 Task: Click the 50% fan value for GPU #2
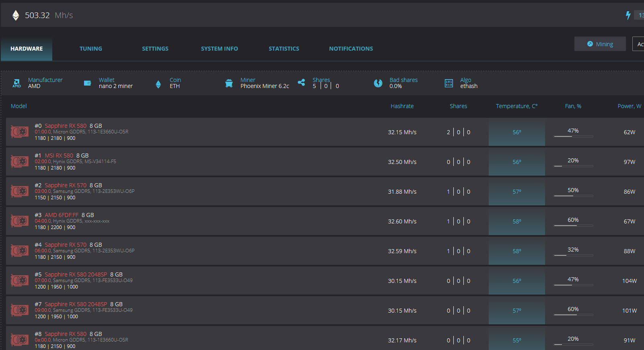pyautogui.click(x=573, y=190)
